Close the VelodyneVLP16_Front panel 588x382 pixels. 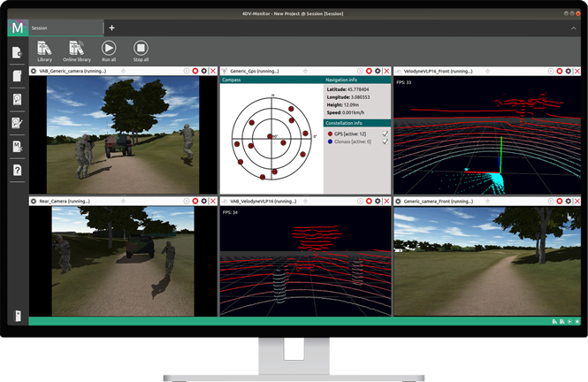[x=577, y=71]
